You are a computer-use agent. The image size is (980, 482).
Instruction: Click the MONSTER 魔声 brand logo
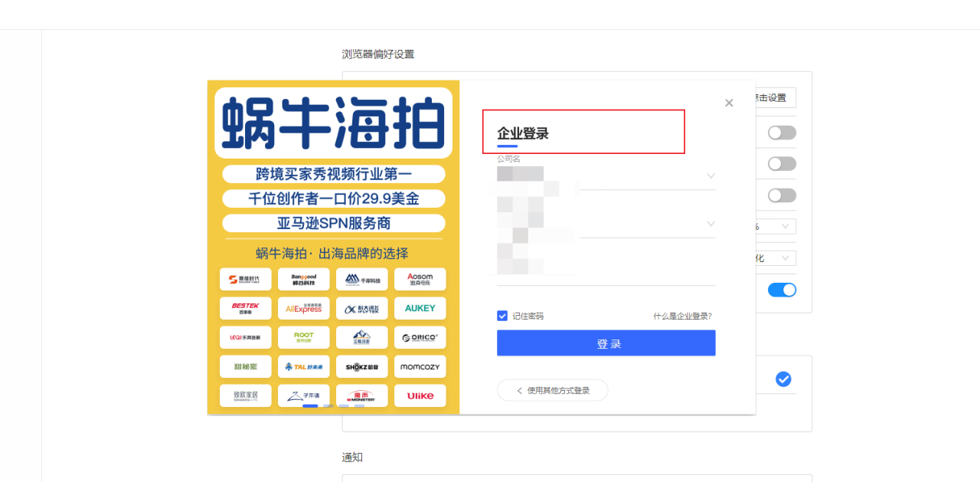tap(362, 395)
